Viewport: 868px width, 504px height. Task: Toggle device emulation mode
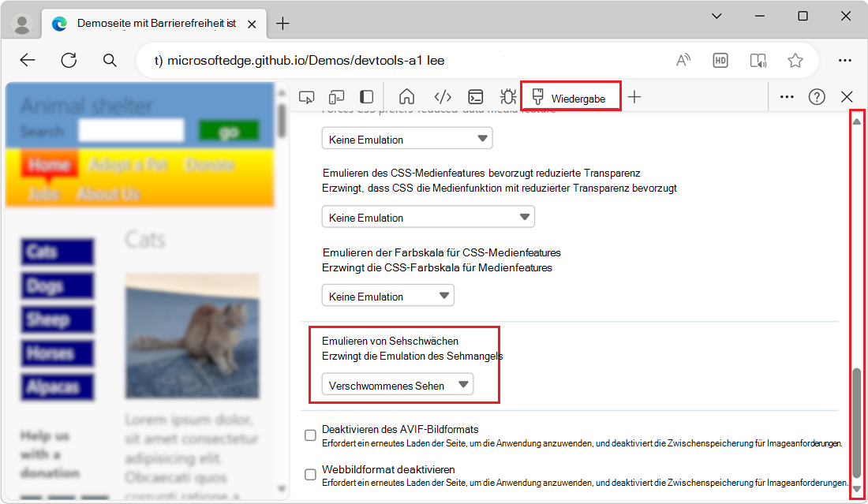tap(336, 96)
